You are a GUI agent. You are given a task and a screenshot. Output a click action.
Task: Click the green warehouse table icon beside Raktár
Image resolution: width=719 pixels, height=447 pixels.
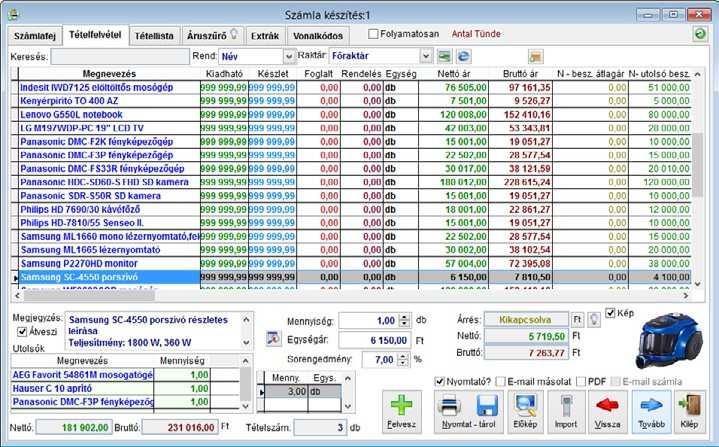444,56
